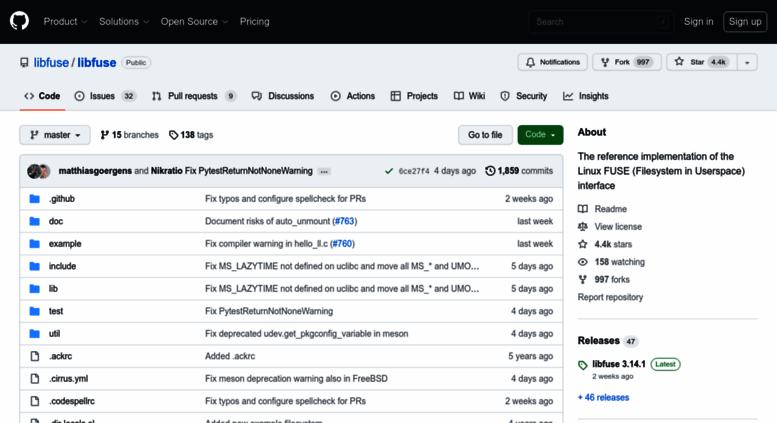
Task: Switch to the Wiki tab
Action: click(469, 96)
